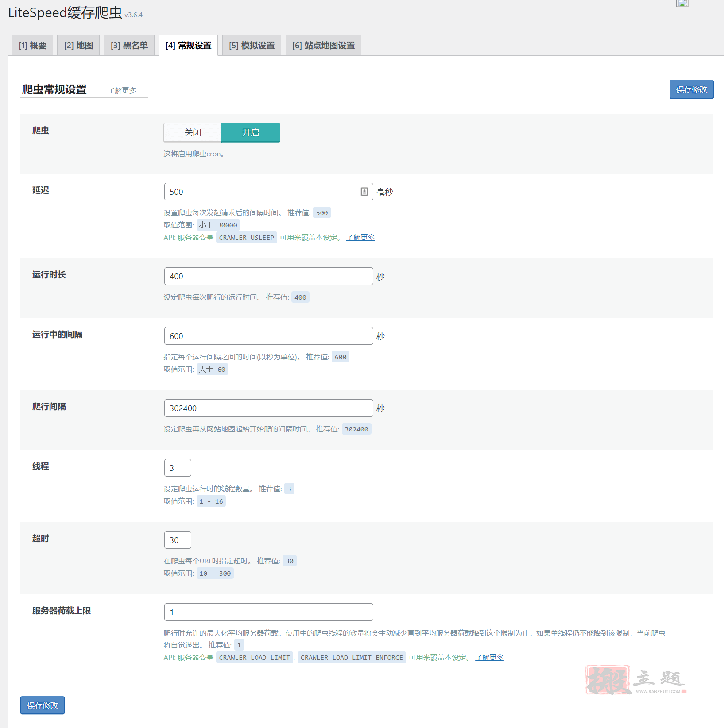This screenshot has height=728, width=724.
Task: Click the bottom 保存修改 button
Action: pyautogui.click(x=43, y=705)
